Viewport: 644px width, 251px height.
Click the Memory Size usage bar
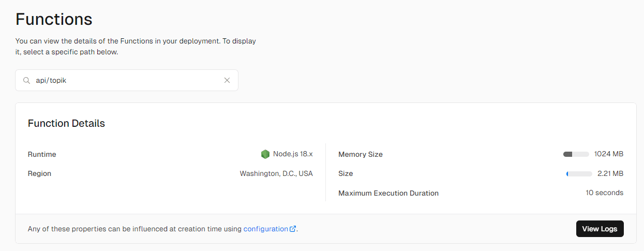coord(576,154)
